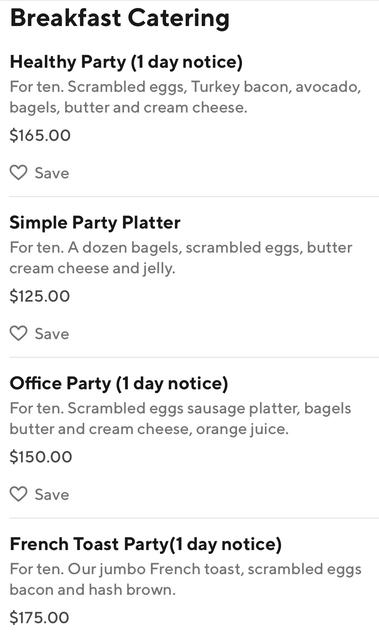Click the Simple Party Platter description mentioning jelly
379x640 pixels.
coord(181,258)
